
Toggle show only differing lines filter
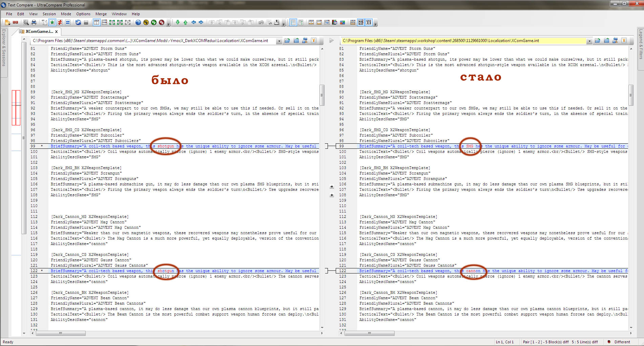click(x=60, y=22)
